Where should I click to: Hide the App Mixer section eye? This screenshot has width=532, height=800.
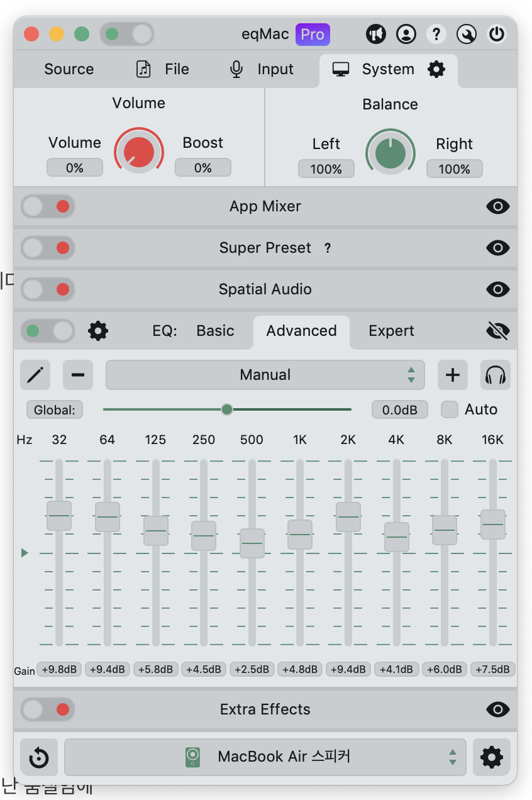(x=498, y=206)
